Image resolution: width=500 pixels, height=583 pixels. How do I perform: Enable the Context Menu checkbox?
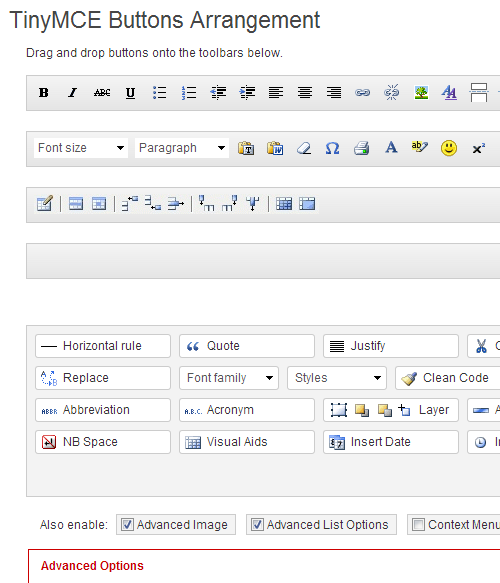(419, 525)
